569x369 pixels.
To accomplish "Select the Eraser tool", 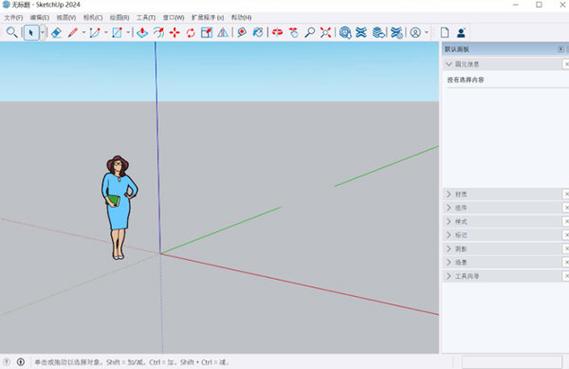I will click(x=56, y=33).
